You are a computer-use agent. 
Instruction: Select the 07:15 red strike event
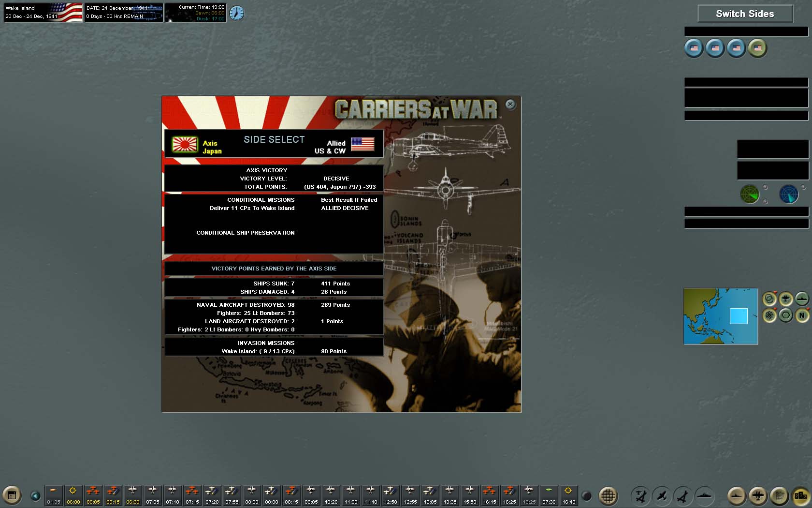(192, 495)
